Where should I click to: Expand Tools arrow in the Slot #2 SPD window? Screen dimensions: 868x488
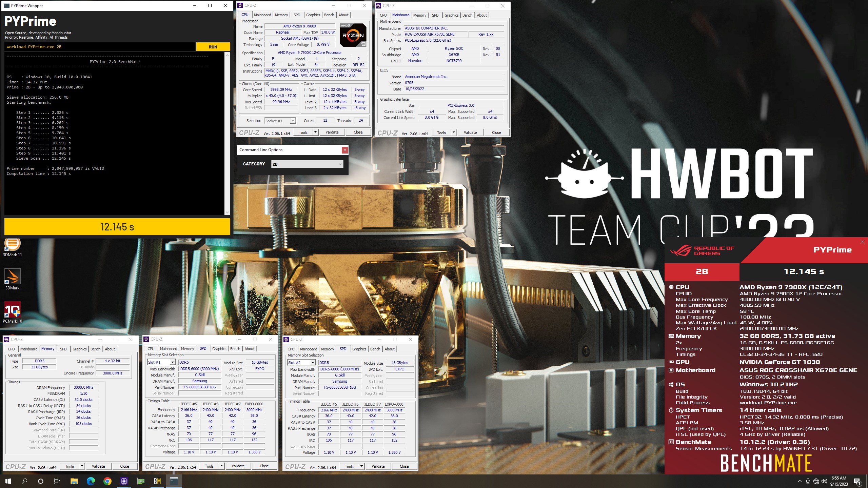361,466
